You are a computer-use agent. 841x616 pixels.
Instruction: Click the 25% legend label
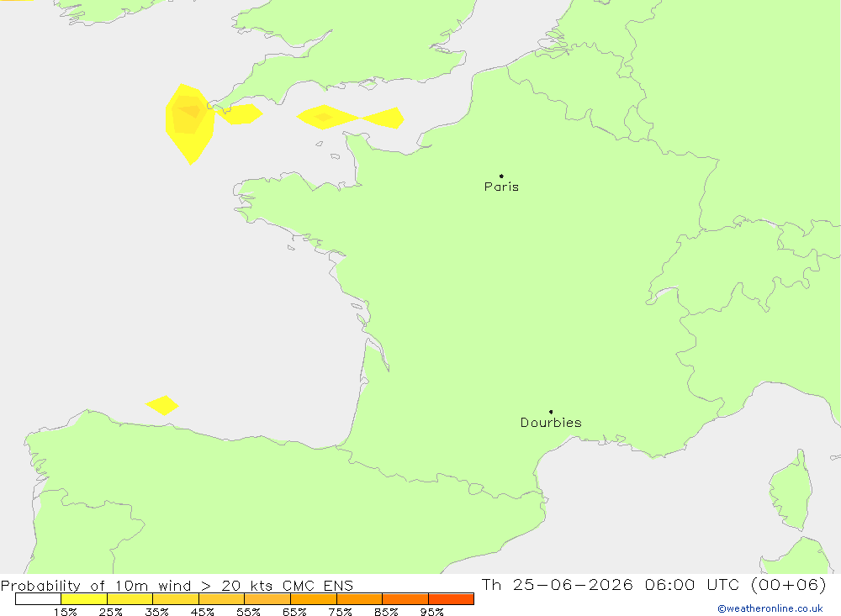pos(110,612)
